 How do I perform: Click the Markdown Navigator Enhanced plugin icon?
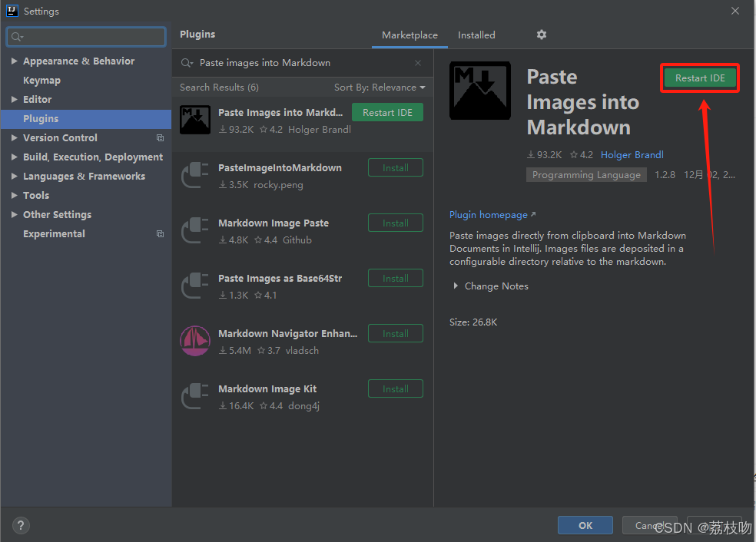click(x=195, y=341)
